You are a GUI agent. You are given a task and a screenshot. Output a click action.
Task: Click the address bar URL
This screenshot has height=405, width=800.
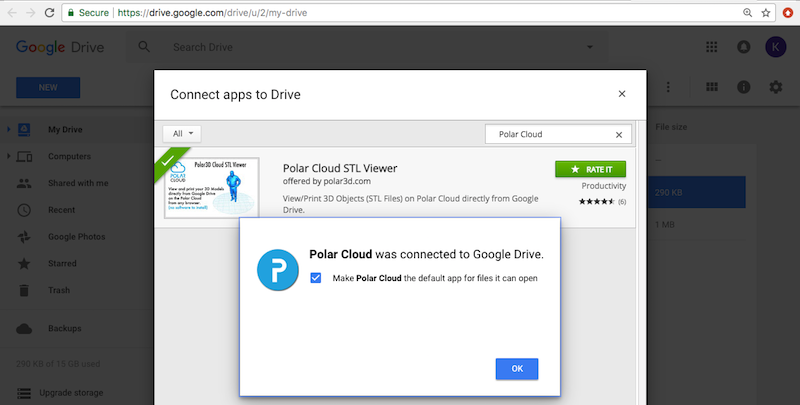click(212, 13)
